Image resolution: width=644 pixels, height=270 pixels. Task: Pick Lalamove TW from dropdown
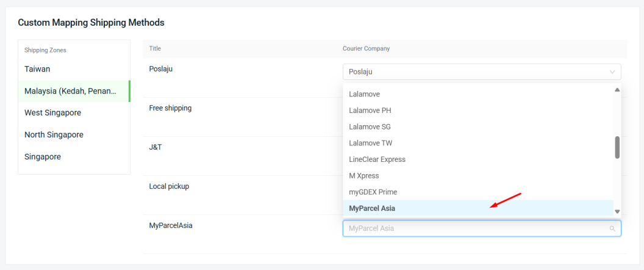pyautogui.click(x=371, y=143)
